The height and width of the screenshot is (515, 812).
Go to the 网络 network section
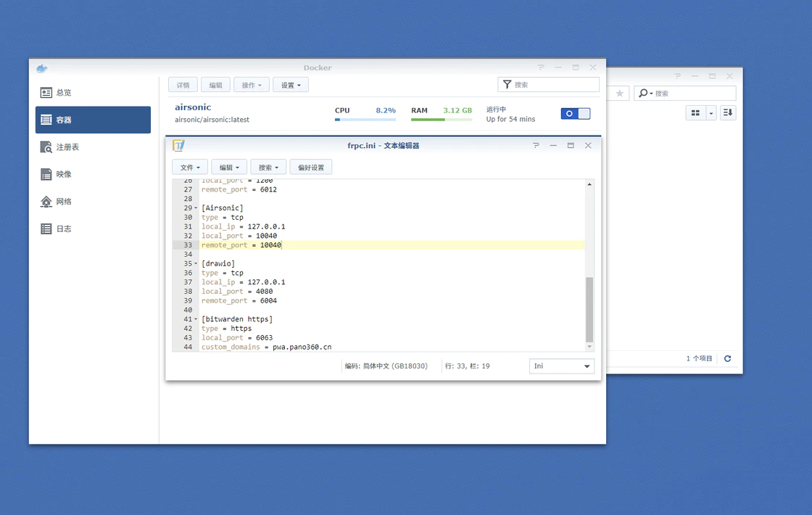coord(64,202)
